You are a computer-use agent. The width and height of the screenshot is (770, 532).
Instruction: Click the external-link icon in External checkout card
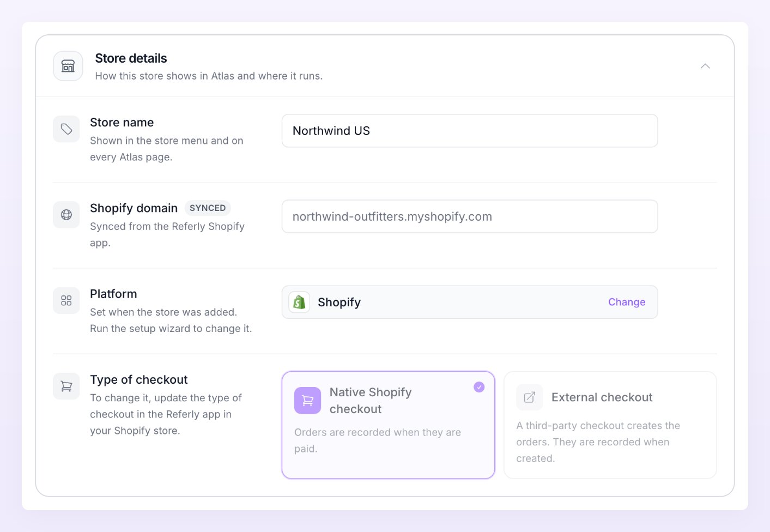[530, 397]
